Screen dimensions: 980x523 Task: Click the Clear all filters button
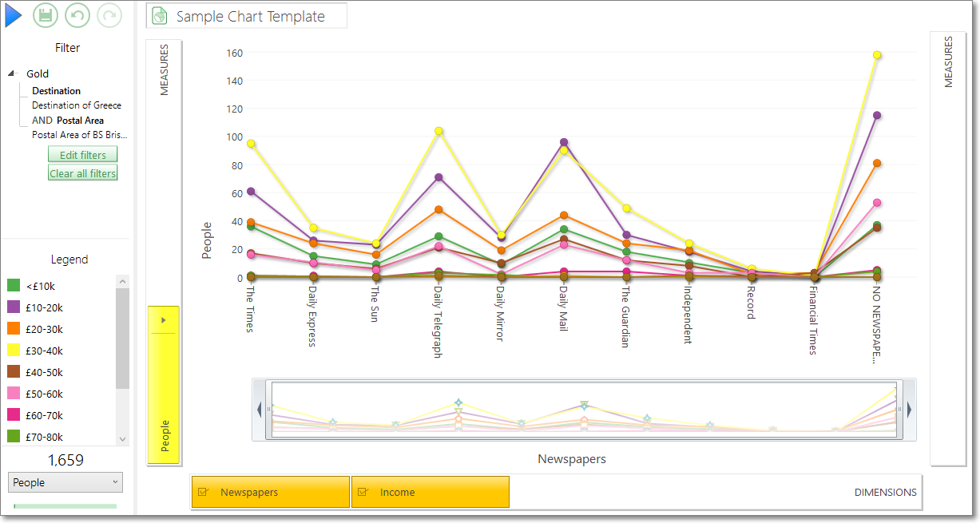tap(83, 173)
